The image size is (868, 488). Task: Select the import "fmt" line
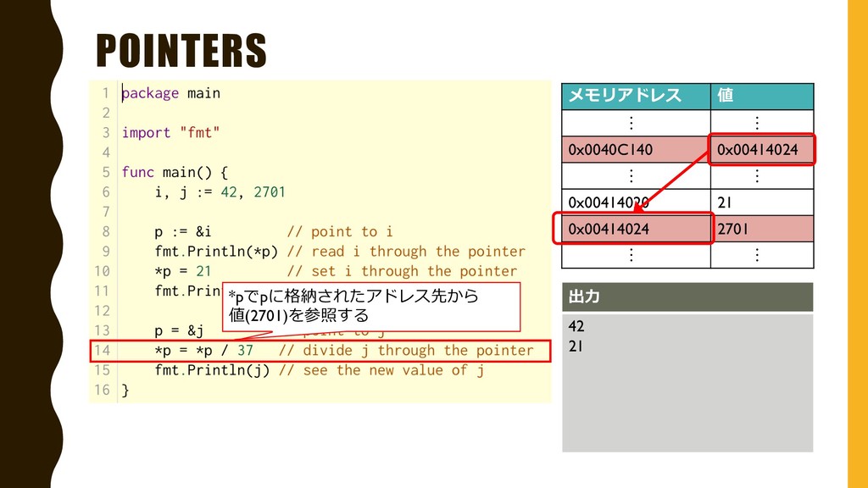pyautogui.click(x=171, y=133)
